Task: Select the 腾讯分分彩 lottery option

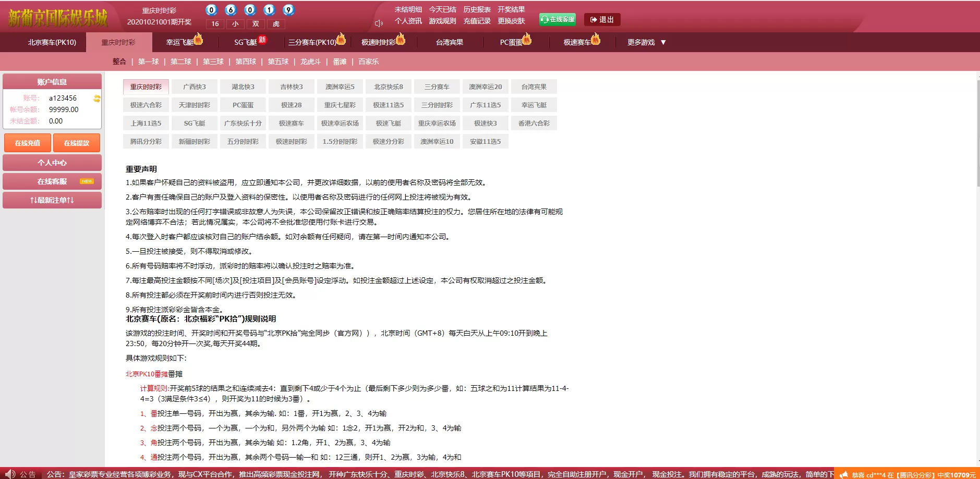Action: [146, 141]
